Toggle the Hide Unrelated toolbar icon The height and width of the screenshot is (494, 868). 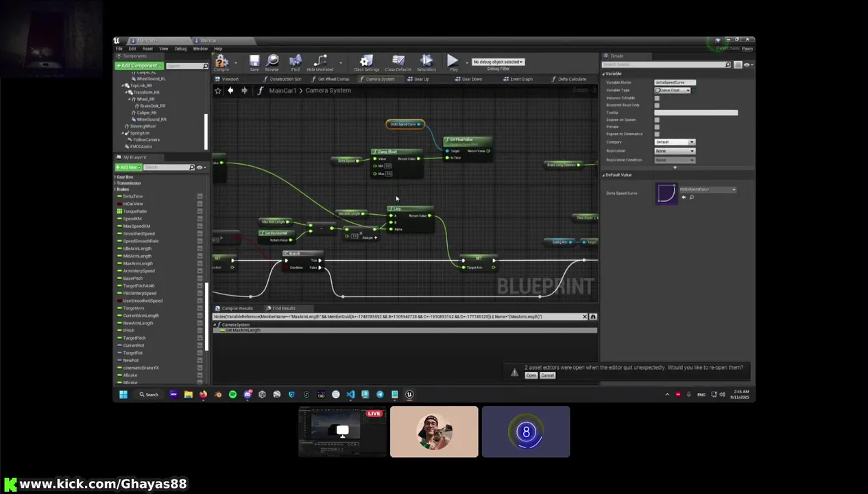point(320,62)
